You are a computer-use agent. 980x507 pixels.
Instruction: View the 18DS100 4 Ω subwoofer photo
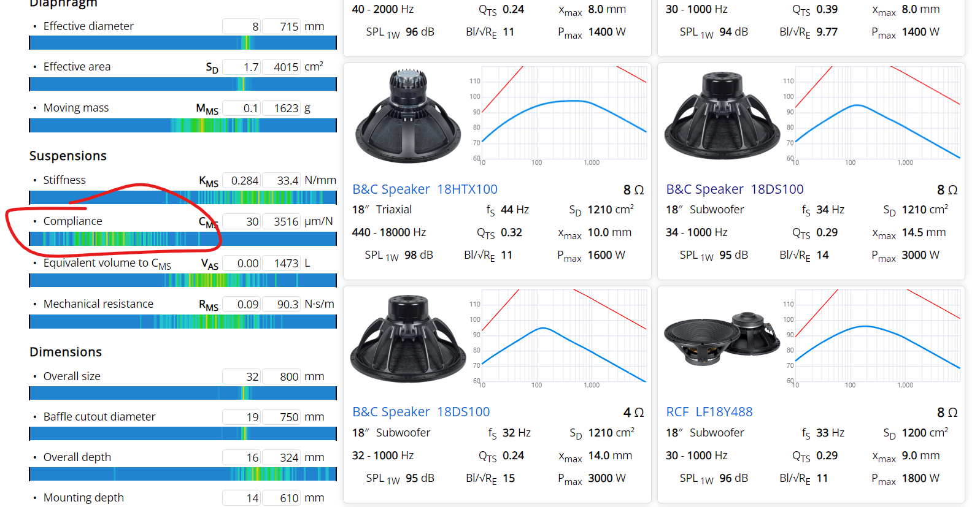[409, 338]
